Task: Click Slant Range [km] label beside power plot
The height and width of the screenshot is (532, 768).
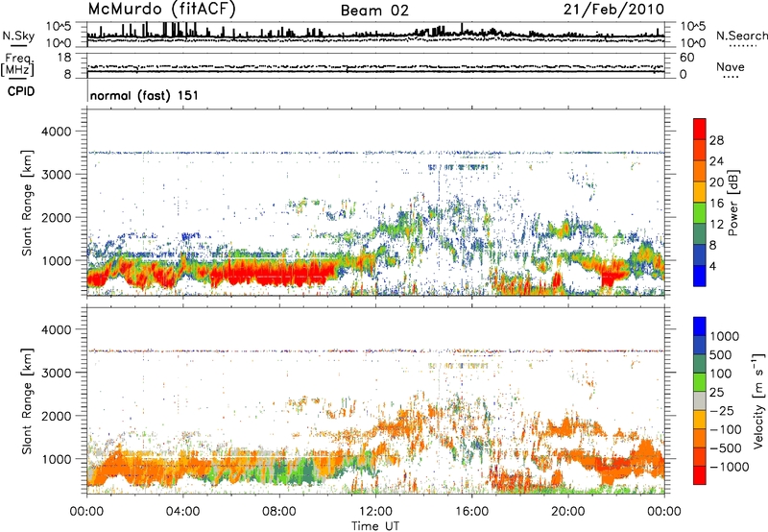Action: click(x=27, y=203)
